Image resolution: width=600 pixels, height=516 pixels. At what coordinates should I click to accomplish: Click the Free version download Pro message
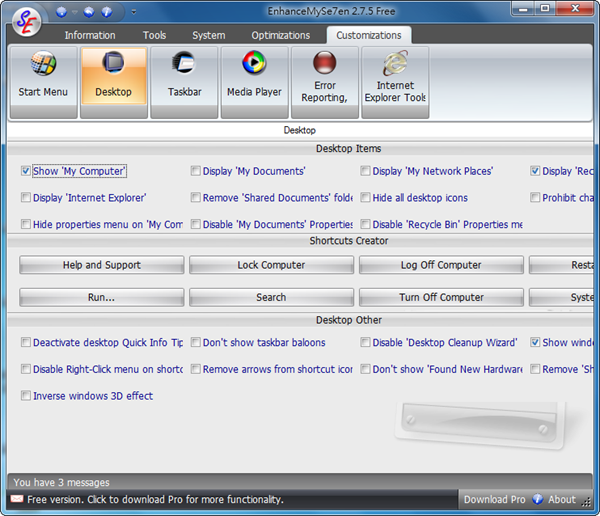155,500
